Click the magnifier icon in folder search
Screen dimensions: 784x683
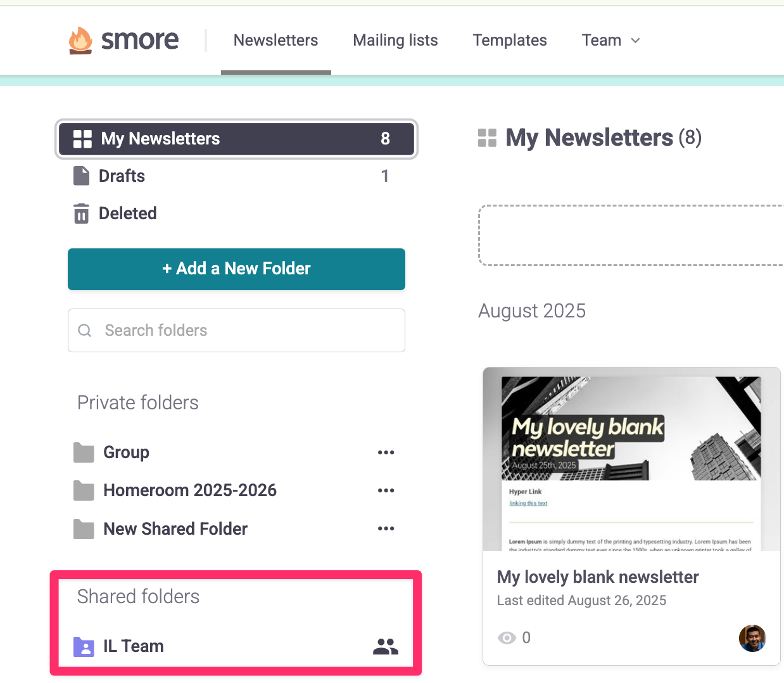coord(85,331)
